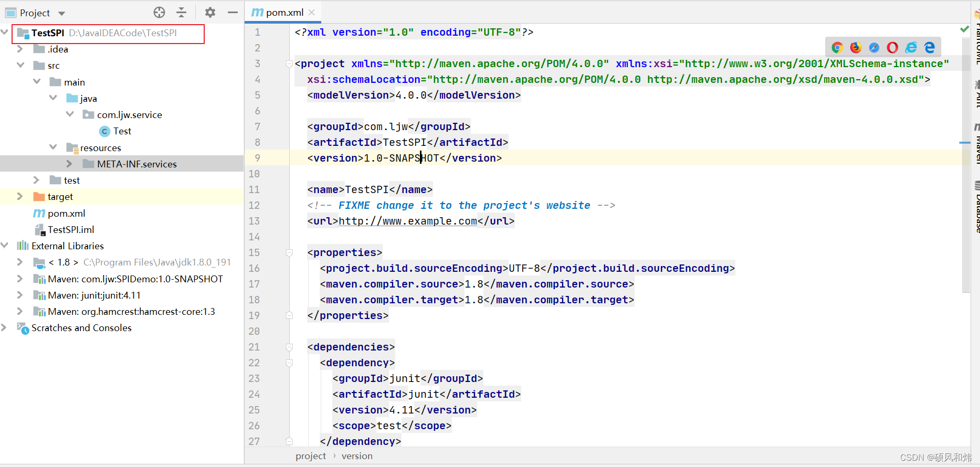980x467 pixels.
Task: Click editor vertical scrollbar thumb
Action: 966,165
